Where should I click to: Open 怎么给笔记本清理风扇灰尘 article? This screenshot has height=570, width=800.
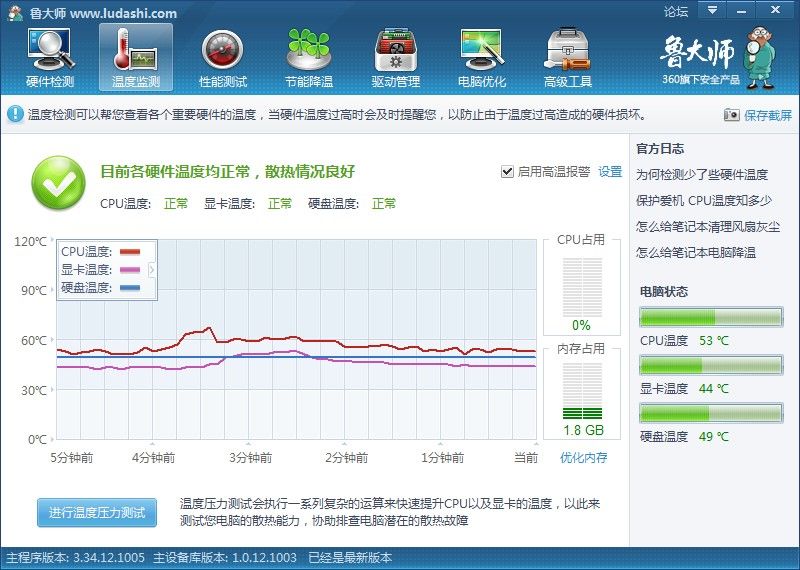coord(708,226)
